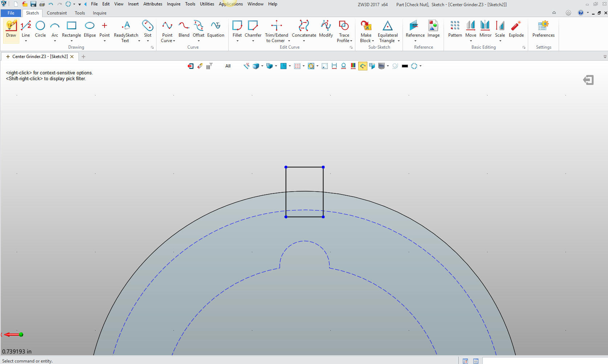The height and width of the screenshot is (364, 608).
Task: Toggle the sketch grid dots display
Action: click(x=297, y=66)
